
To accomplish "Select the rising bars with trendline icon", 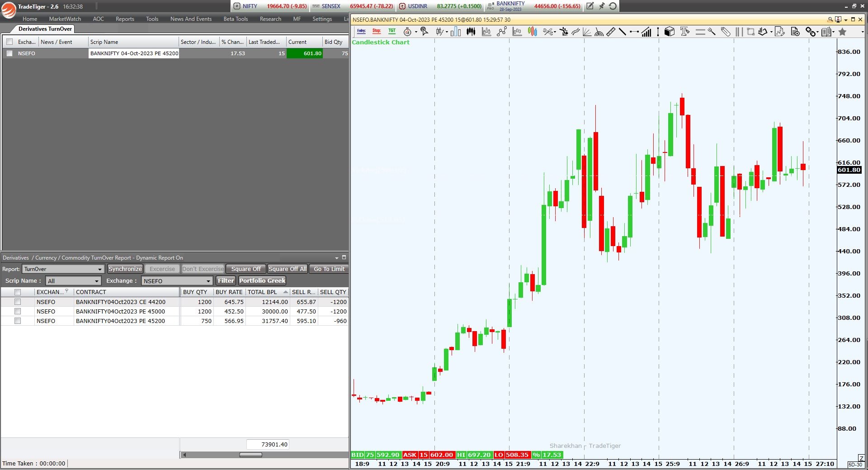I will point(646,32).
